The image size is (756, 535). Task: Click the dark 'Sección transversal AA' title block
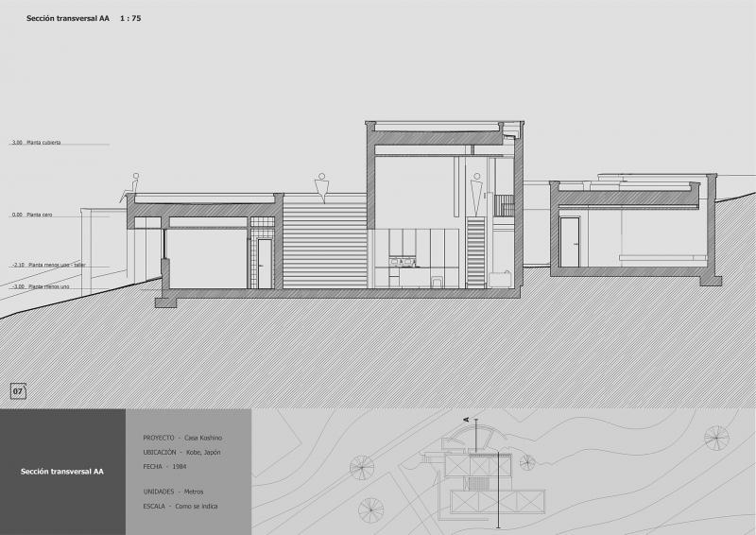62,472
